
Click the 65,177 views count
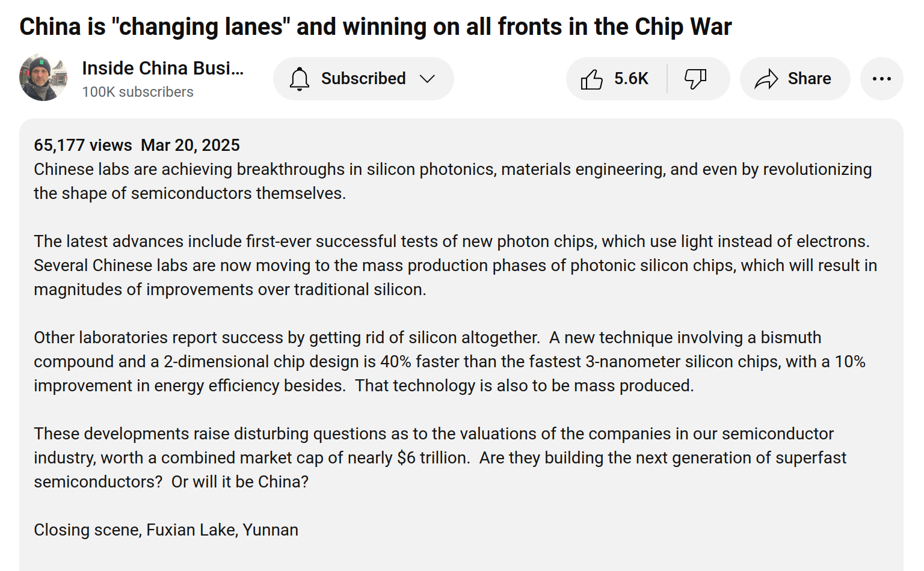pos(83,145)
